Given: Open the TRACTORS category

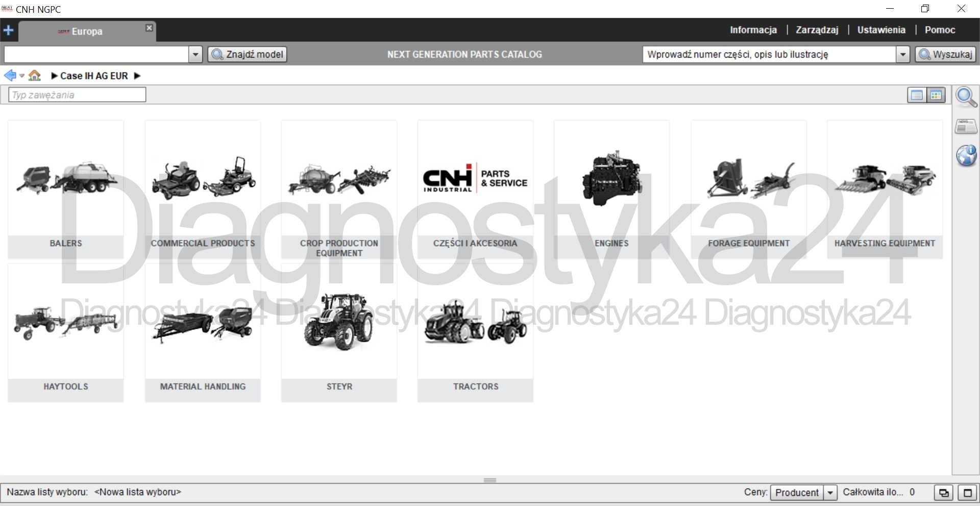Looking at the screenshot, I should (x=475, y=333).
